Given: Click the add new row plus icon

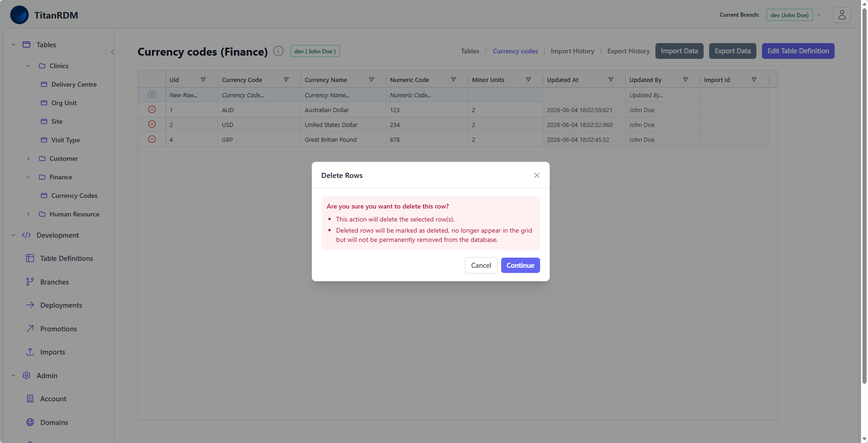Looking at the screenshot, I should point(152,95).
